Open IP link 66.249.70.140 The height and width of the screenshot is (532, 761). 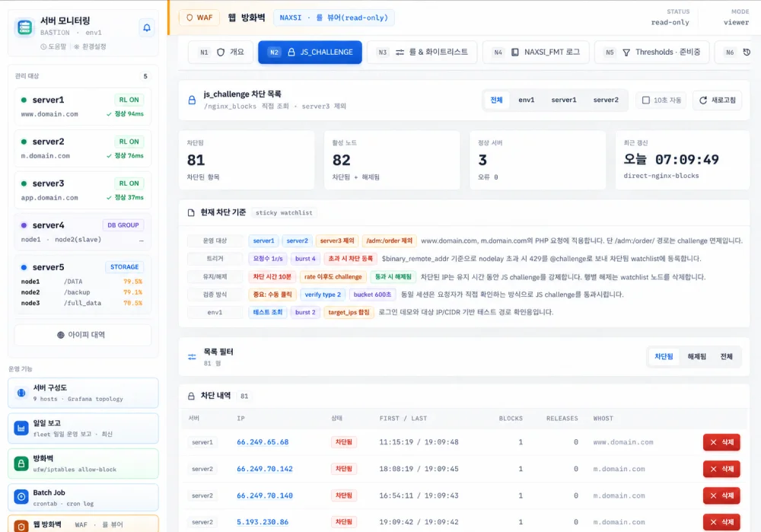[265, 495]
